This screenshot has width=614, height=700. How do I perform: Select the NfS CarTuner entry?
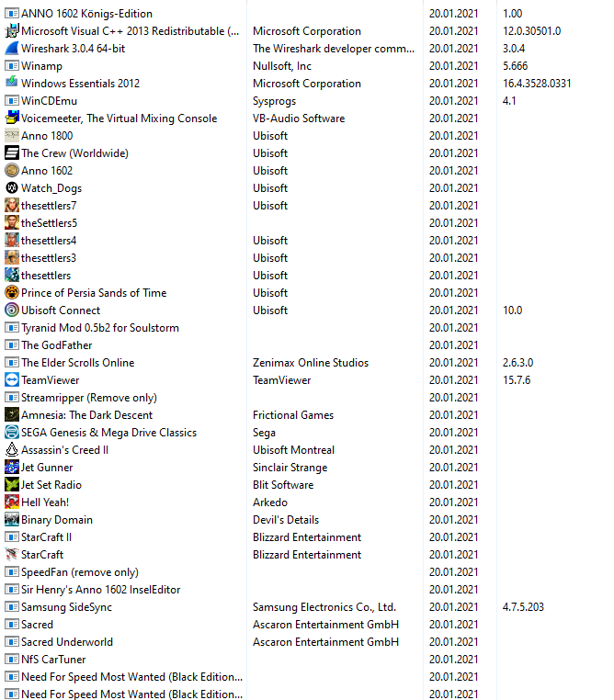click(x=53, y=659)
